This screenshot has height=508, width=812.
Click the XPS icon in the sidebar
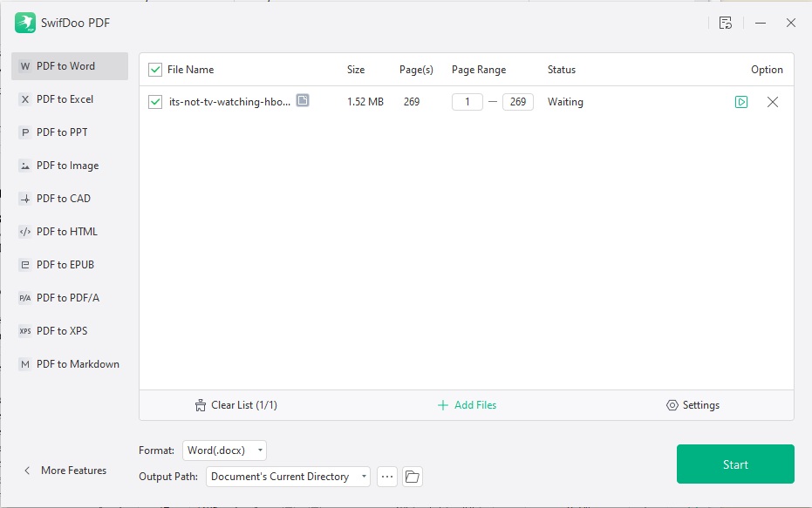point(24,331)
